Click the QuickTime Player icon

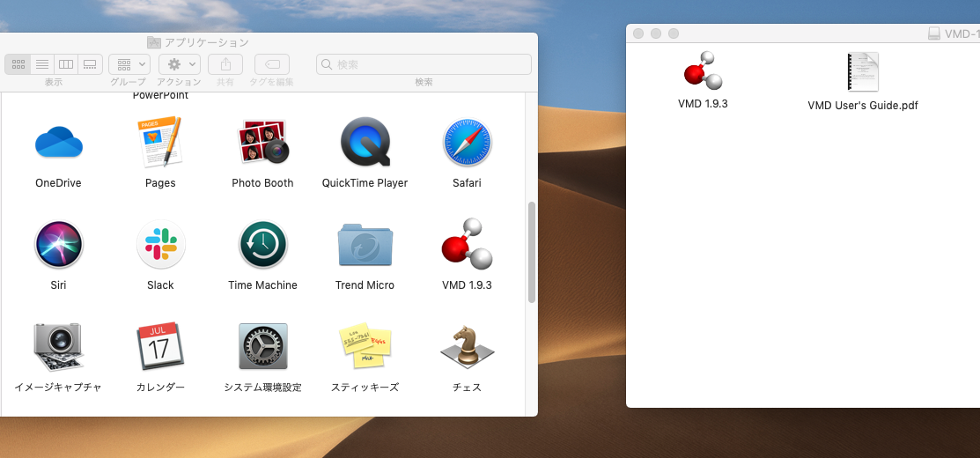pos(365,142)
